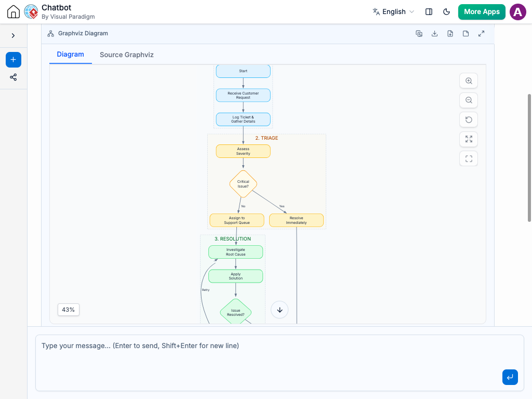Click the Assess Severity node
Viewport: 532px width, 399px height.
[x=243, y=151]
